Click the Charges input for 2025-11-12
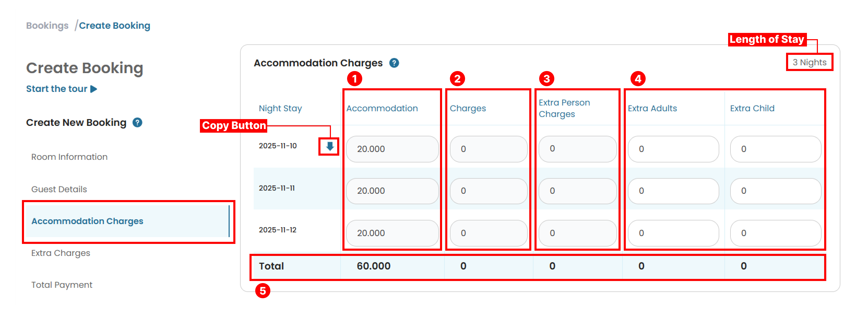 488,233
